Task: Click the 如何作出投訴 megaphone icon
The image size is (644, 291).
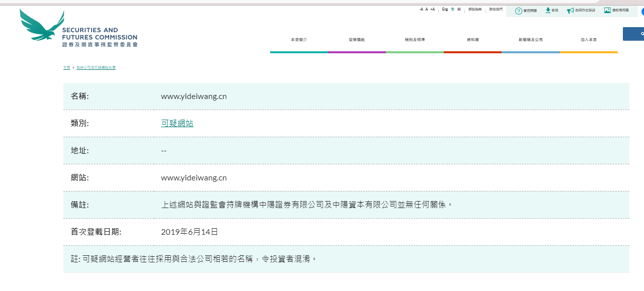Action: coord(570,11)
